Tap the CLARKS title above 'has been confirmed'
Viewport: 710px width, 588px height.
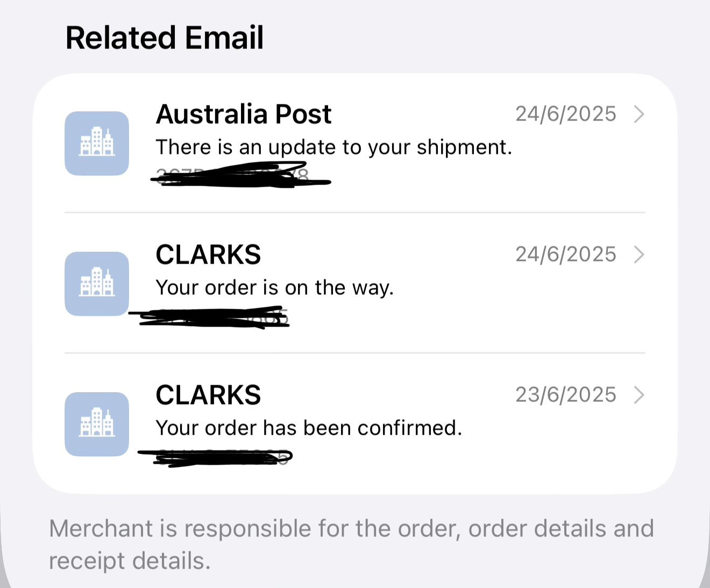point(208,395)
